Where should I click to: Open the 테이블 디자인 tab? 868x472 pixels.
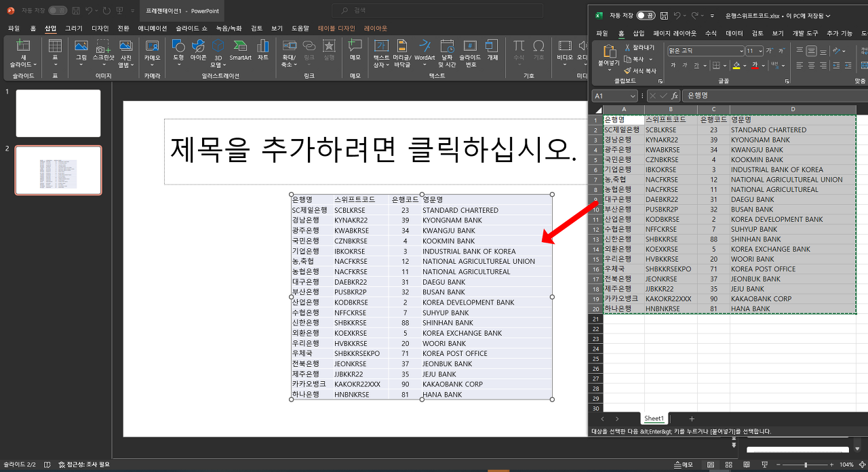336,28
